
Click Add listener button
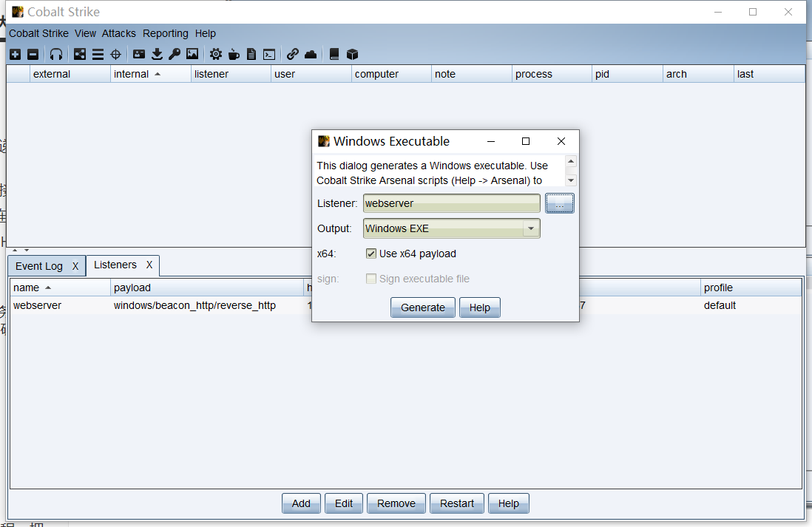tap(301, 503)
